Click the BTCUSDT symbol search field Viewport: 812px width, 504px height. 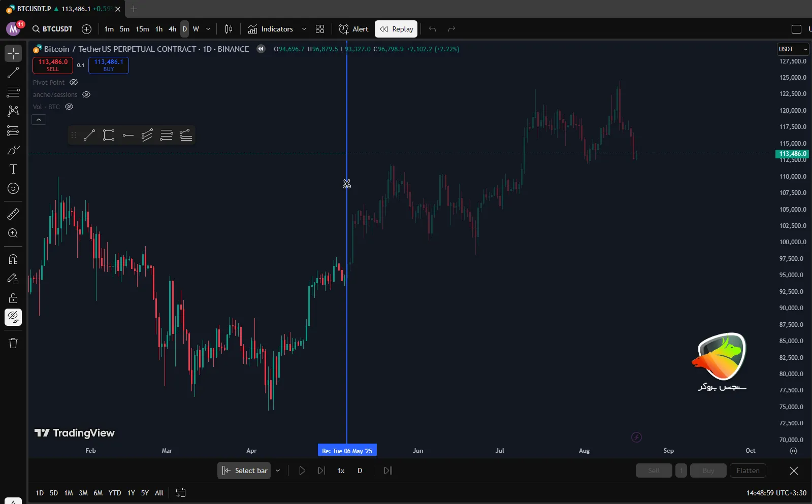point(53,29)
